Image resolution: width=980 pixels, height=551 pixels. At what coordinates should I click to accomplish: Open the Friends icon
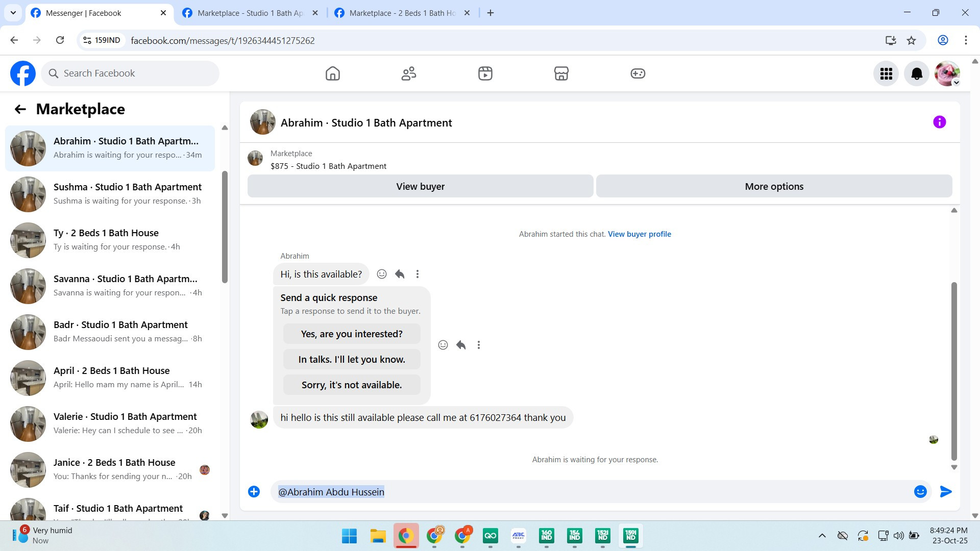pos(408,73)
